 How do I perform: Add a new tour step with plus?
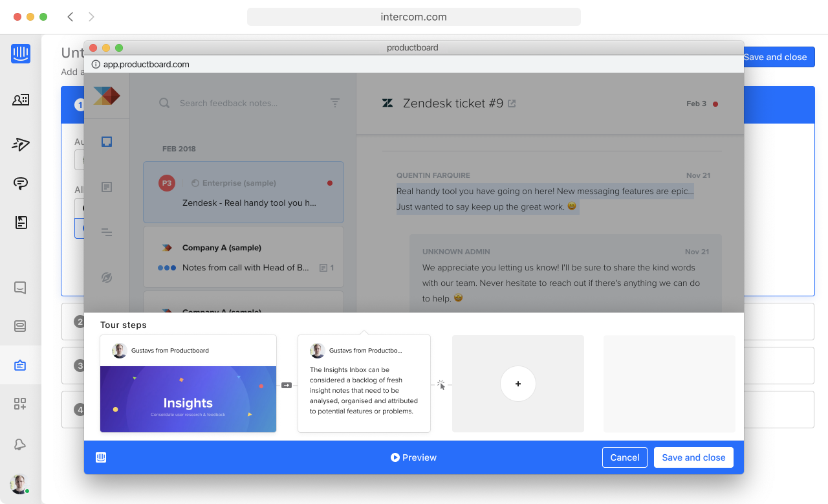click(x=518, y=384)
